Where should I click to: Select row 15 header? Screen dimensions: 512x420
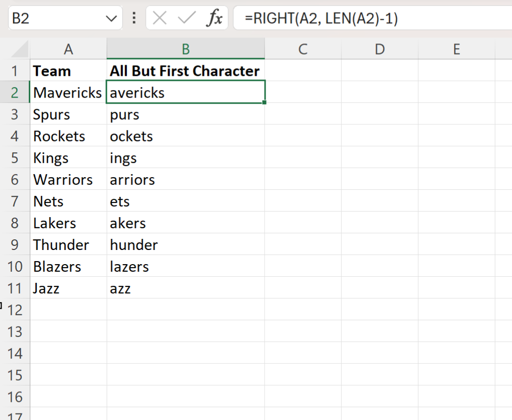[x=15, y=375]
